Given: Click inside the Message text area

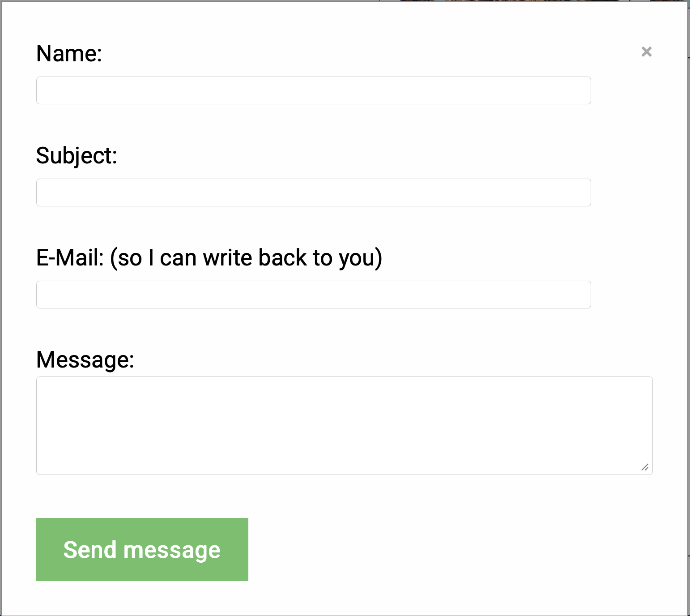Looking at the screenshot, I should [x=344, y=425].
